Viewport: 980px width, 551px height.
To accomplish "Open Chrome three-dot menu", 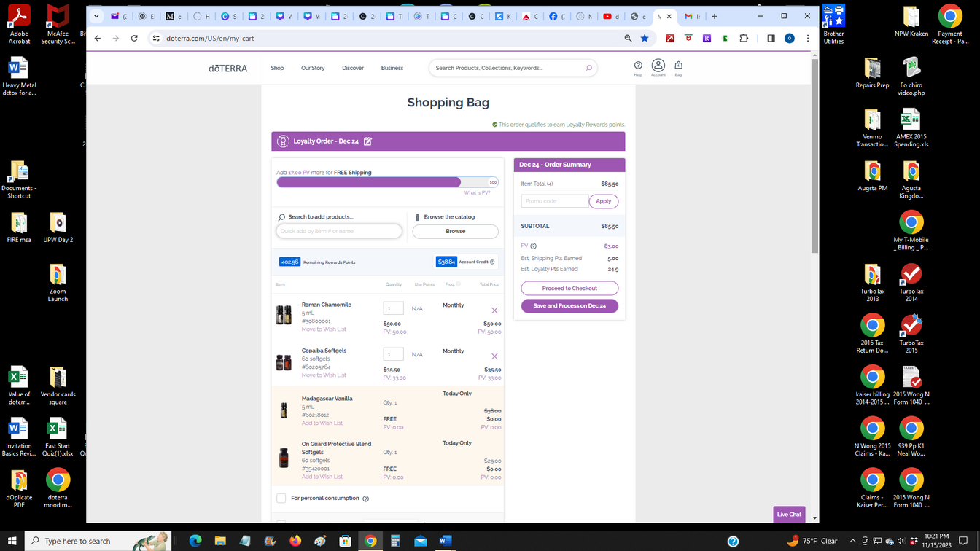I will tap(807, 38).
